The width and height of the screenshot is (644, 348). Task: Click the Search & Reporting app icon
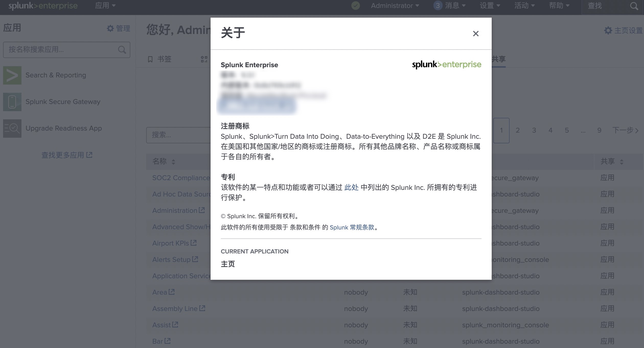12,75
